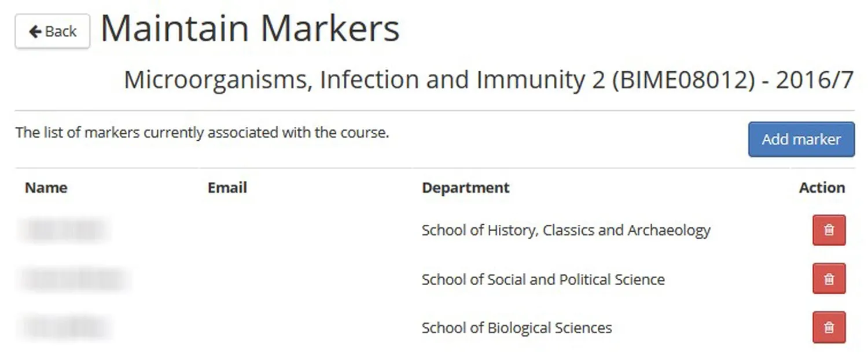Image resolution: width=868 pixels, height=354 pixels.
Task: Click the BIME08012 course code
Action: [683, 80]
